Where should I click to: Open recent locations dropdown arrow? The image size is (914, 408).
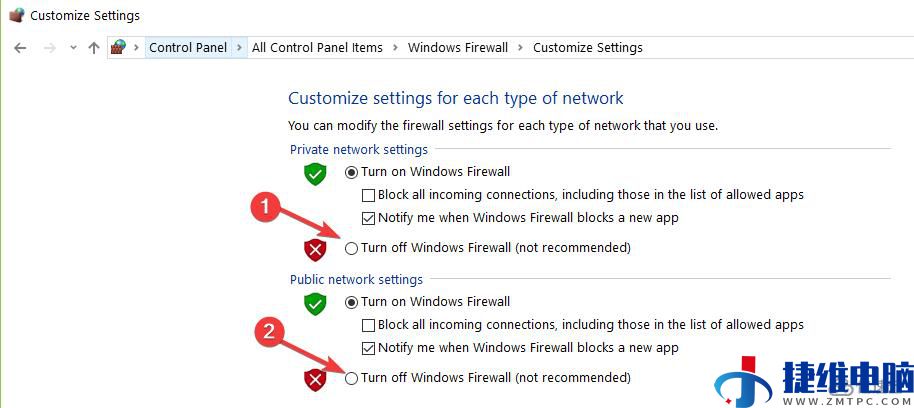coord(73,48)
